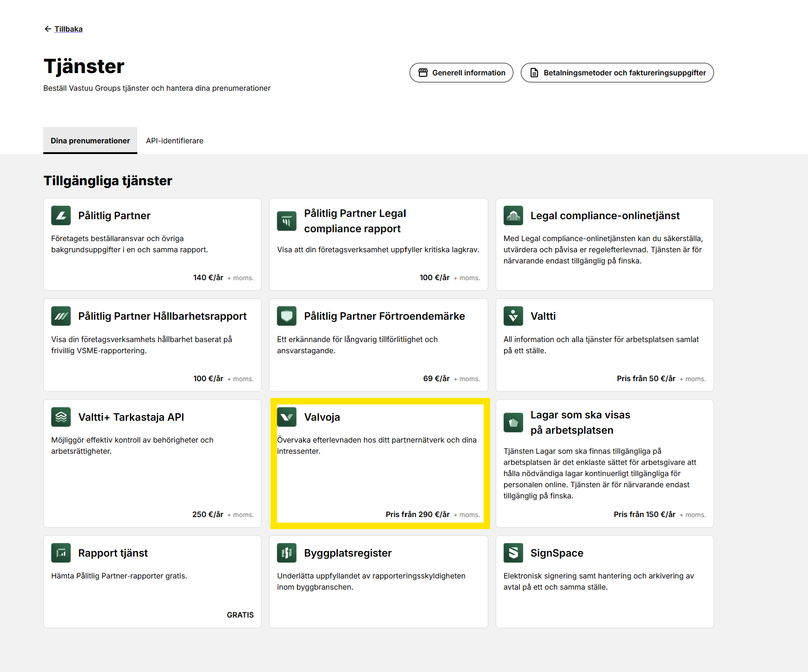Open Generell information

[461, 73]
